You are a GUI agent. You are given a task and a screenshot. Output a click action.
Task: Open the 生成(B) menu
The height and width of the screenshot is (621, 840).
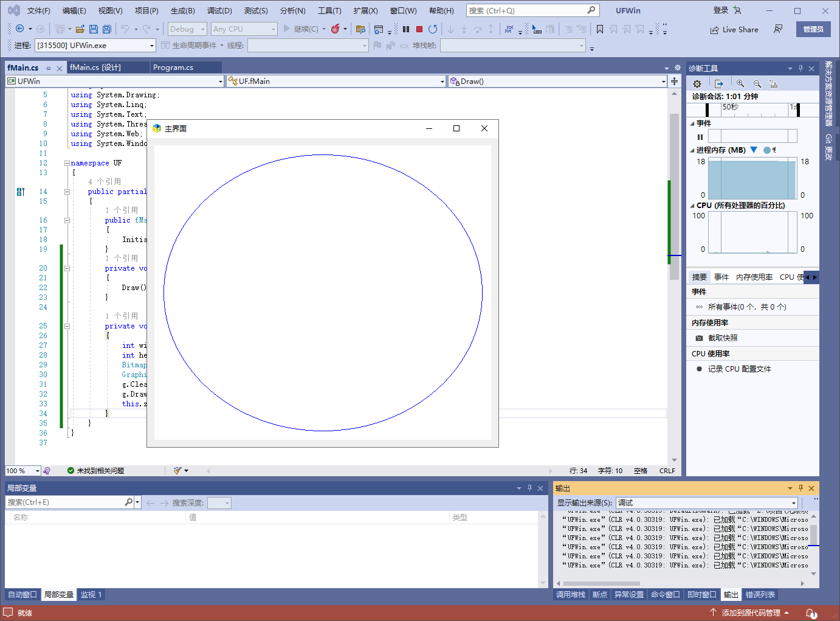tap(182, 10)
